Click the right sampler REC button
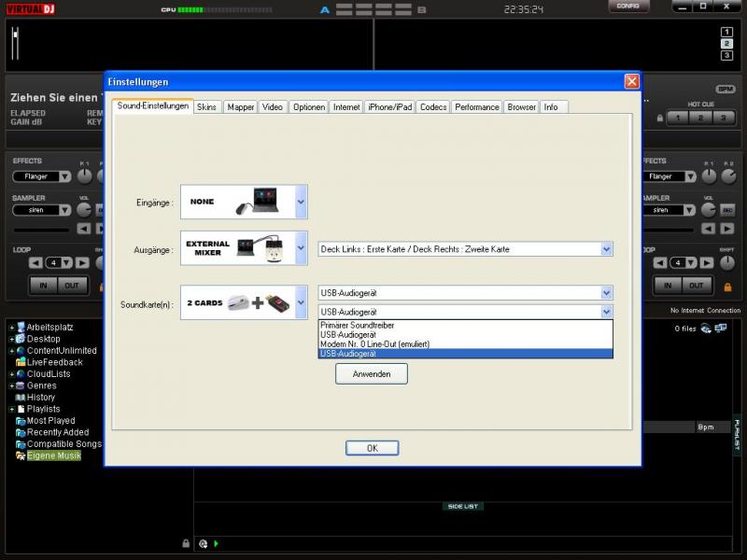Image resolution: width=747 pixels, height=560 pixels. coord(728,210)
